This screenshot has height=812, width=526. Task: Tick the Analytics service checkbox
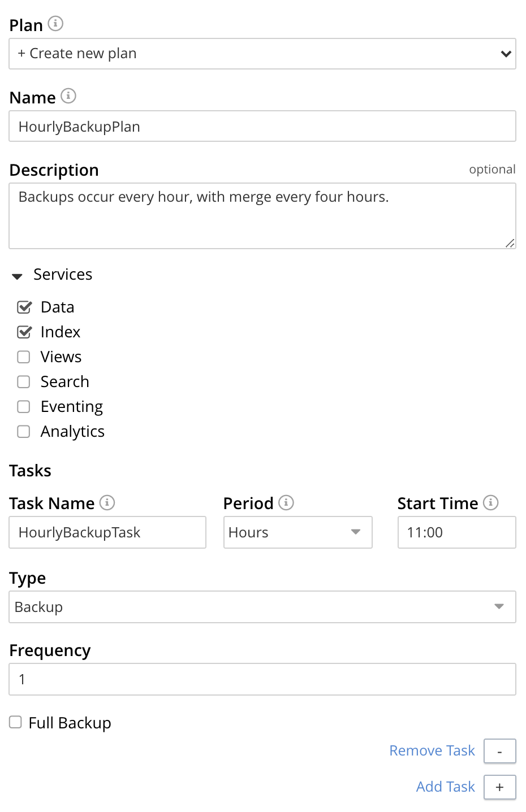pos(24,432)
